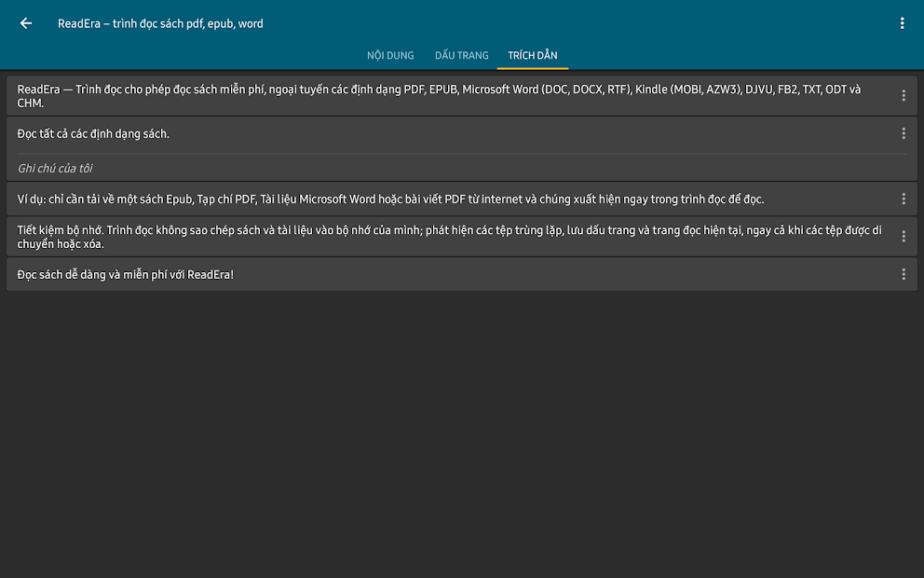Open the three-dot menu for 'Ví dụ' quote
This screenshot has height=578, width=924.
pos(904,199)
